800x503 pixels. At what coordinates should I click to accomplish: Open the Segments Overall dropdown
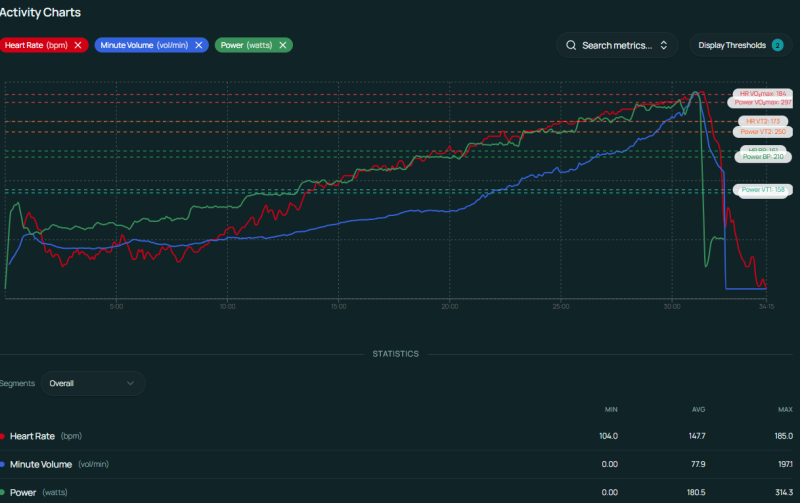point(93,383)
